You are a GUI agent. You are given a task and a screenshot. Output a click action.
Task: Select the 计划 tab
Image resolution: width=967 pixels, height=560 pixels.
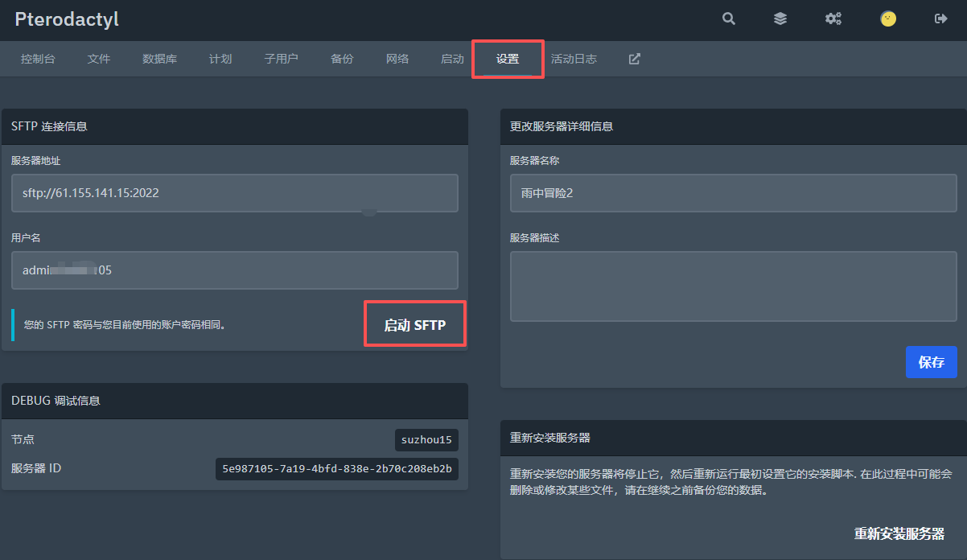tap(220, 59)
